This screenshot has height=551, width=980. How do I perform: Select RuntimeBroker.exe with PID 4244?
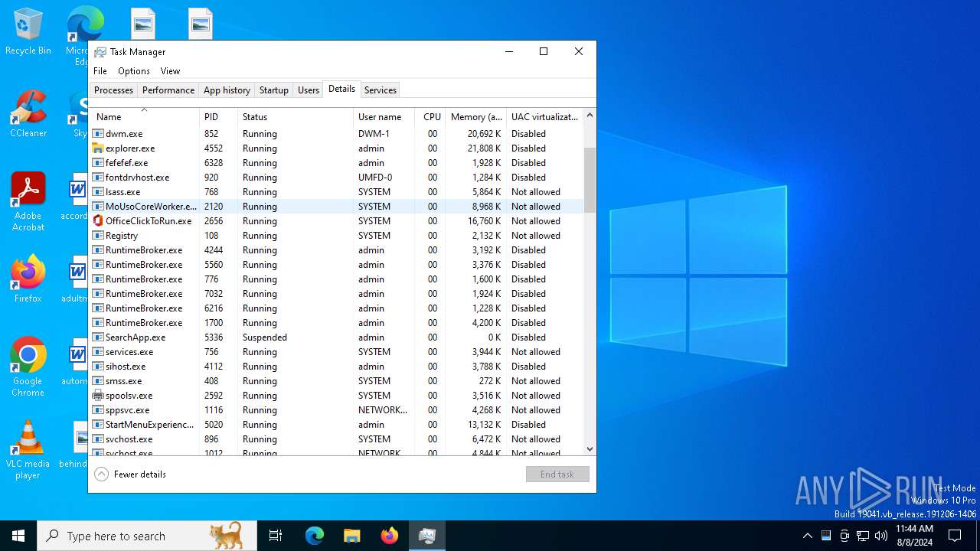pos(336,250)
